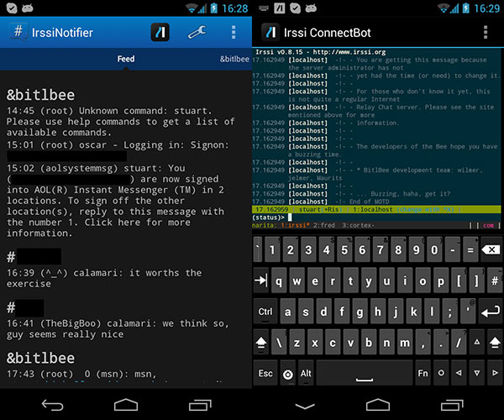Tap the '1:irssi*' screen window entry
The width and height of the screenshot is (504, 420).
coord(295,225)
